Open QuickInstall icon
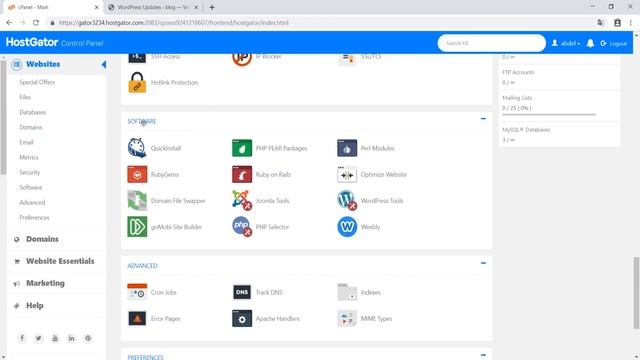The width and height of the screenshot is (640, 360). [137, 148]
